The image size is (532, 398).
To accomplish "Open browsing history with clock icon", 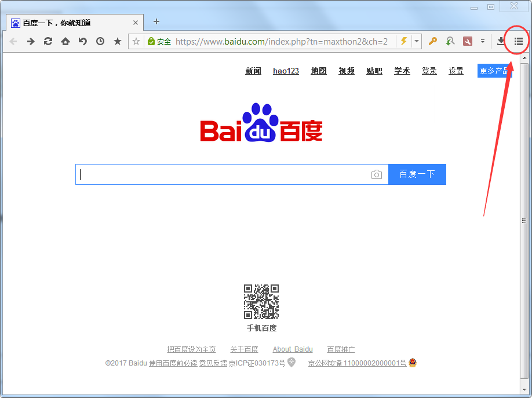I will coord(100,41).
